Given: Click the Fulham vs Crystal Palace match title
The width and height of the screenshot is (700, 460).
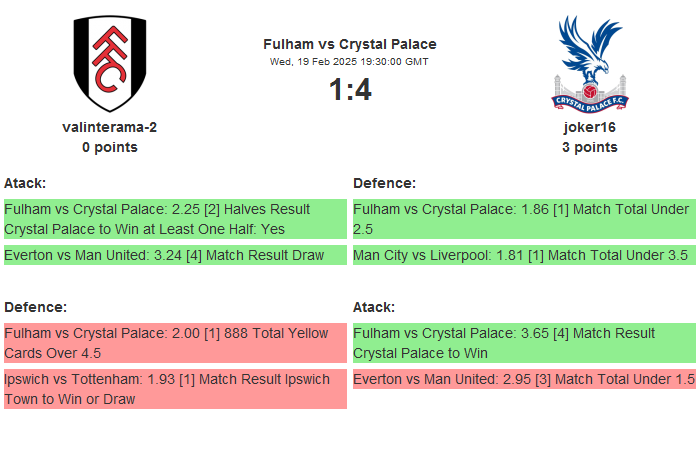Looking at the screenshot, I should [350, 44].
